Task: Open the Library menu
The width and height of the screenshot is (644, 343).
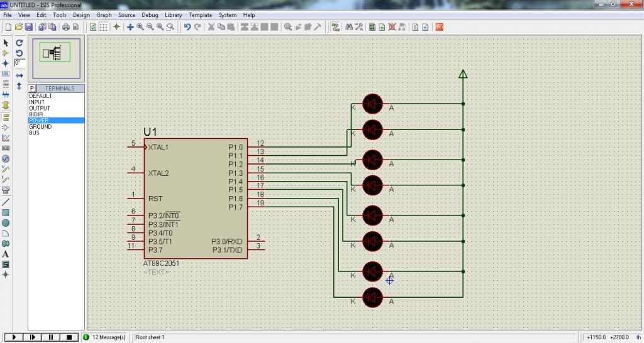Action: pyautogui.click(x=173, y=15)
